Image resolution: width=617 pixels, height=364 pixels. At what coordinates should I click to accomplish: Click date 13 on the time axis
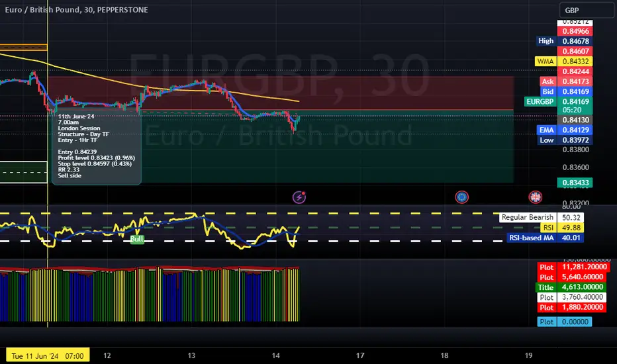pos(191,355)
